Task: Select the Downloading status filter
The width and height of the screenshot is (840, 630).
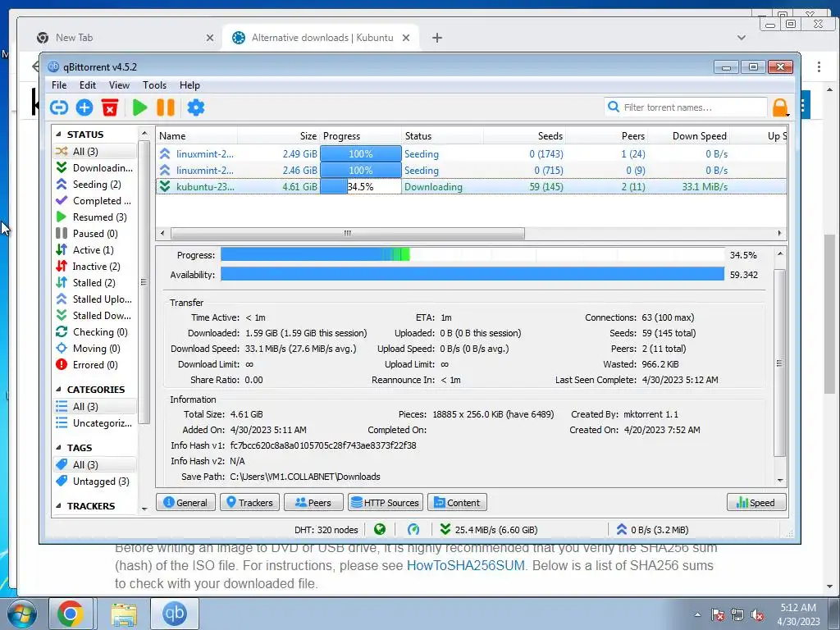Action: (95, 167)
